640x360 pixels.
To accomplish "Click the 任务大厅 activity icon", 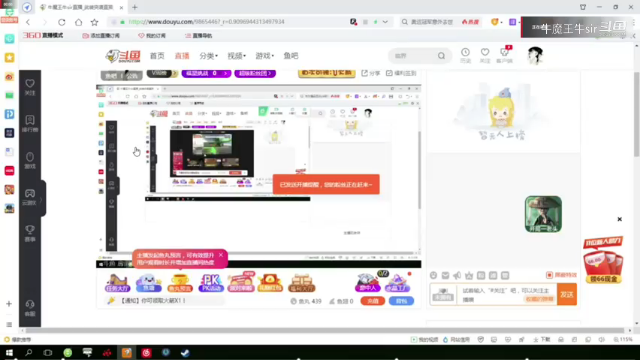I will (x=118, y=282).
